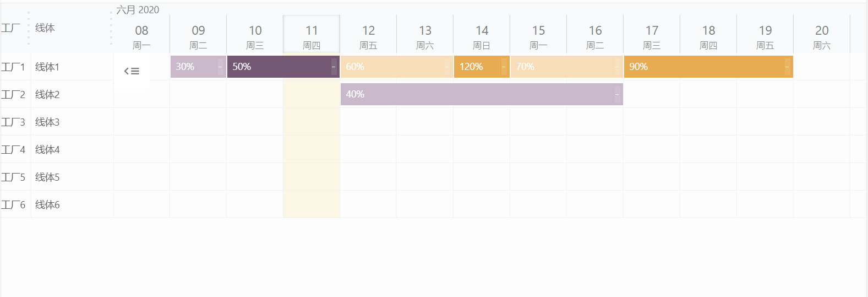868x297 pixels.
Task: Click the handle icon on 120% bar
Action: point(504,67)
